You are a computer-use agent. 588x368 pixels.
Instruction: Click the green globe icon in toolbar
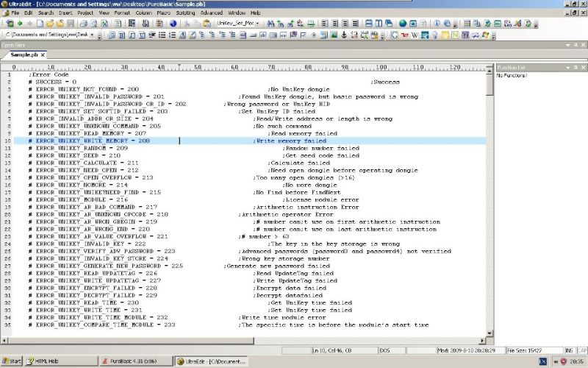tap(403, 24)
